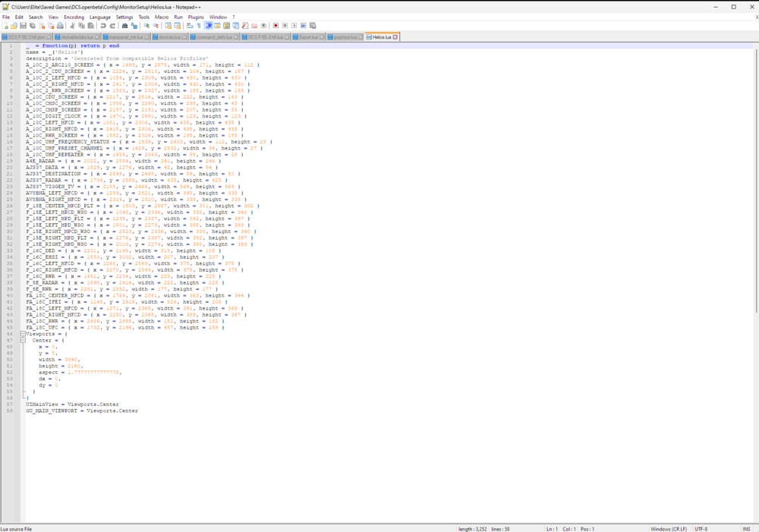Turn off the highlighted Indent Guide button

tap(208, 26)
